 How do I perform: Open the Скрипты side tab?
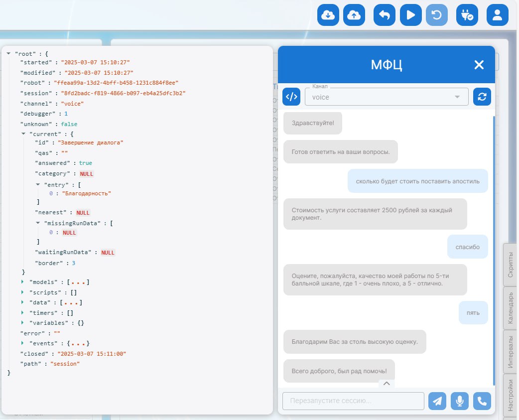coord(511,265)
